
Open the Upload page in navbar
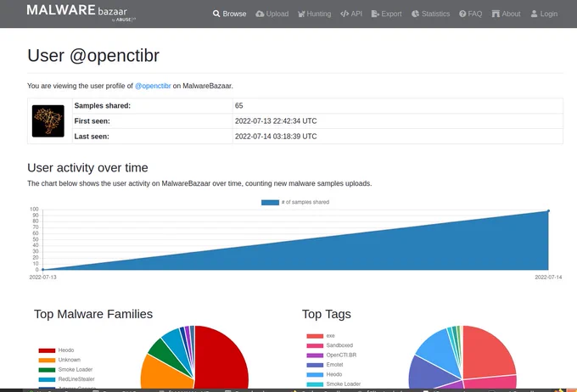[272, 14]
